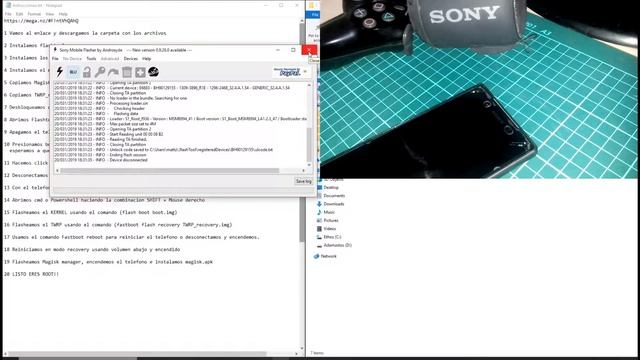The height and width of the screenshot is (360, 640).
Task: Click the trash can icon in Flashtool toolbar
Action: [x=127, y=72]
